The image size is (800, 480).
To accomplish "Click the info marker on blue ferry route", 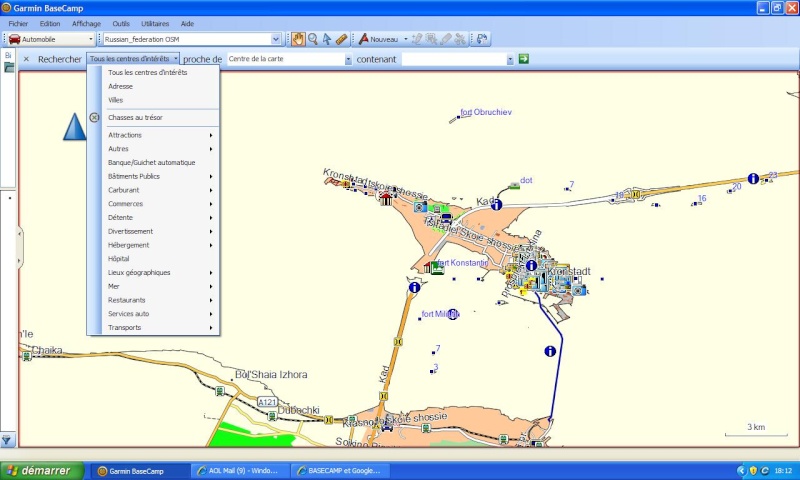I will point(550,351).
